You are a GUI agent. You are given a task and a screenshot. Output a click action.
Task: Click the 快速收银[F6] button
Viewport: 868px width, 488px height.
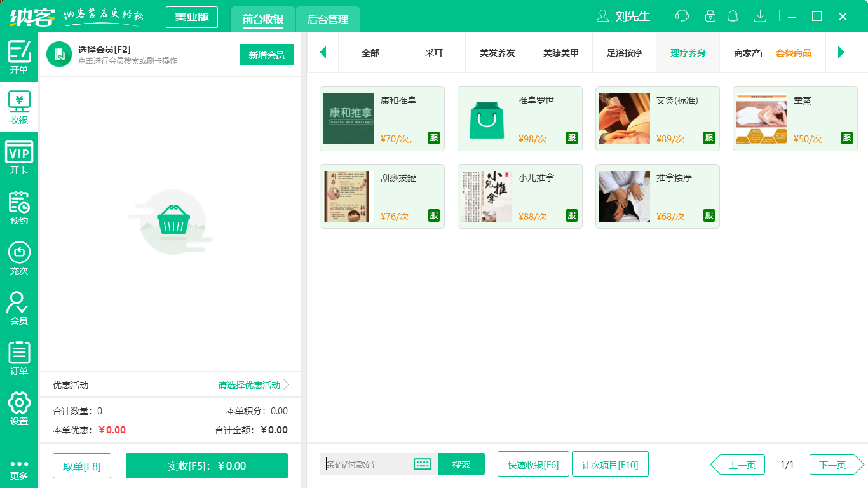tap(533, 464)
